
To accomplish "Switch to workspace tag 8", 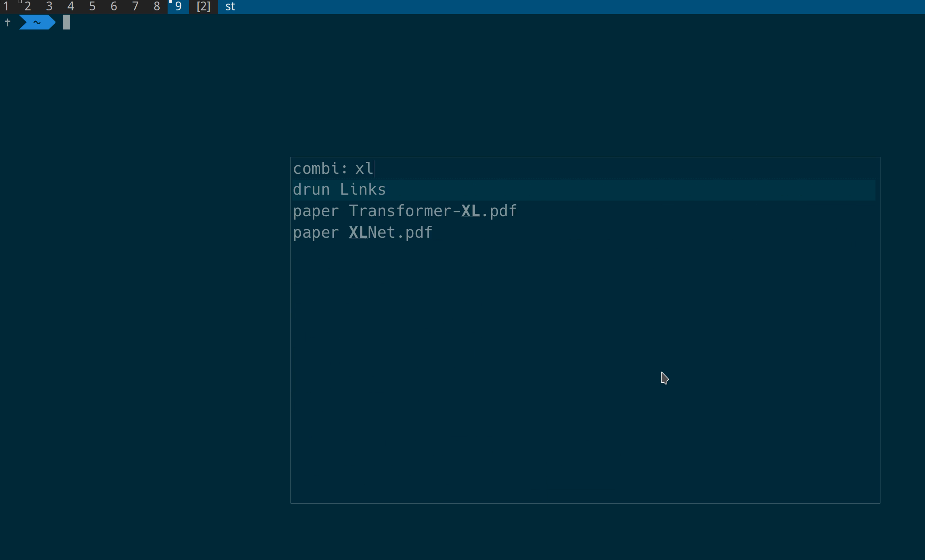I will click(x=156, y=6).
